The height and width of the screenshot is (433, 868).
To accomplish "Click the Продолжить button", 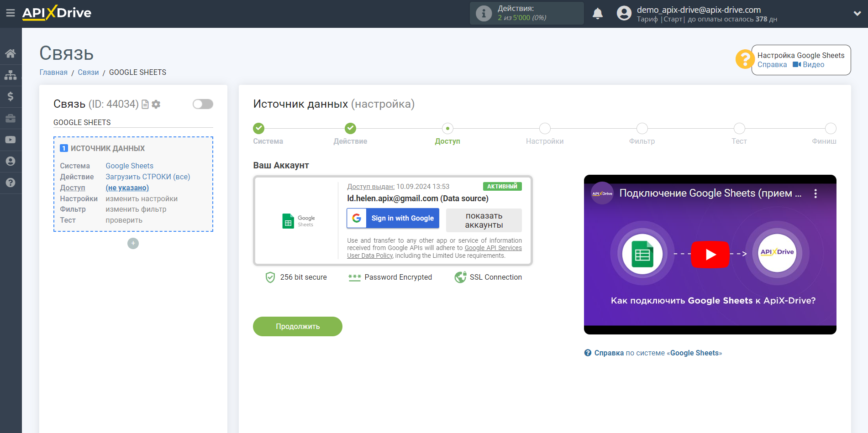I will (298, 327).
